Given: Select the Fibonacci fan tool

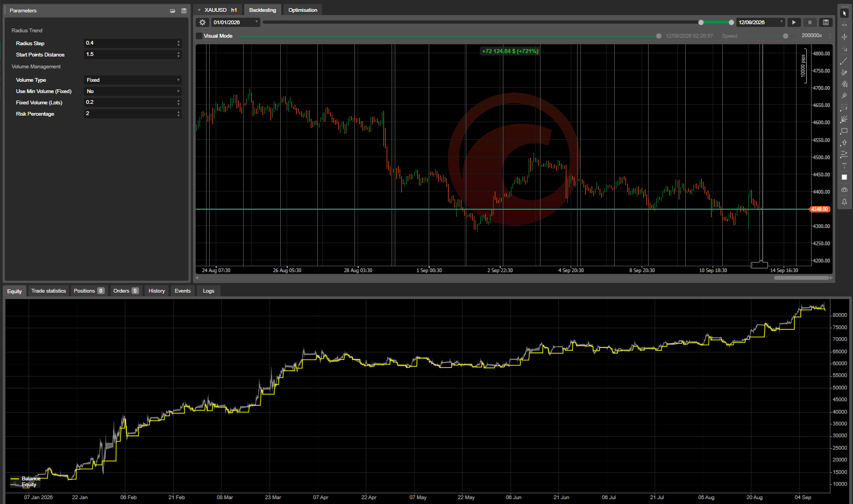Looking at the screenshot, I should point(844,119).
